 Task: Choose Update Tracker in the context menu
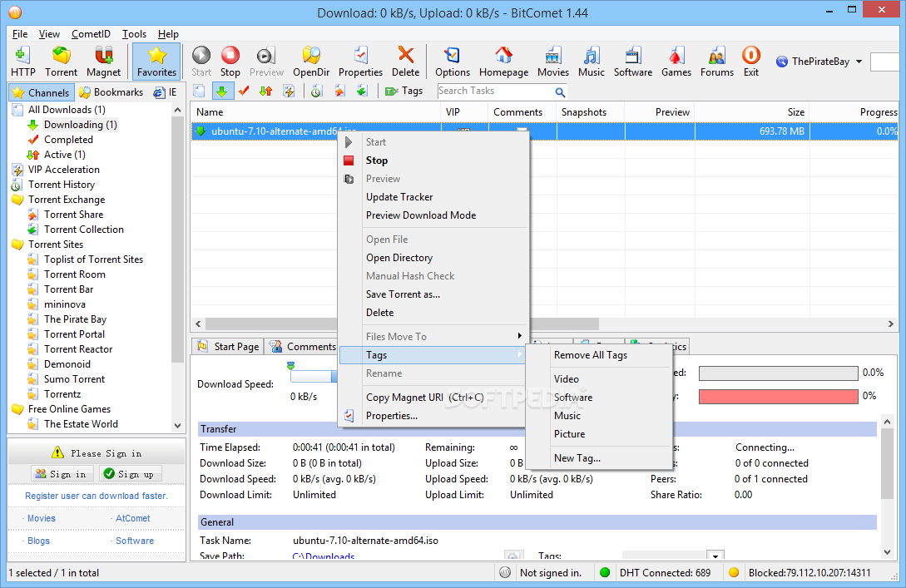pyautogui.click(x=433, y=197)
